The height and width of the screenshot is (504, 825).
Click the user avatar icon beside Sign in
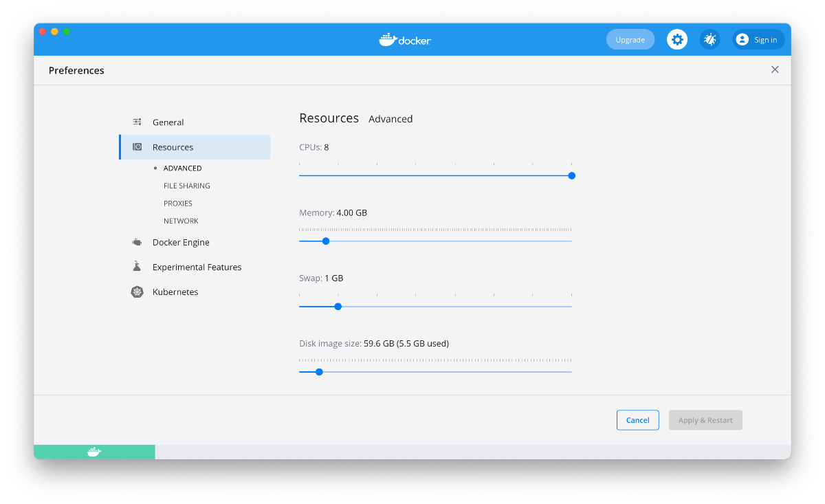(x=742, y=40)
